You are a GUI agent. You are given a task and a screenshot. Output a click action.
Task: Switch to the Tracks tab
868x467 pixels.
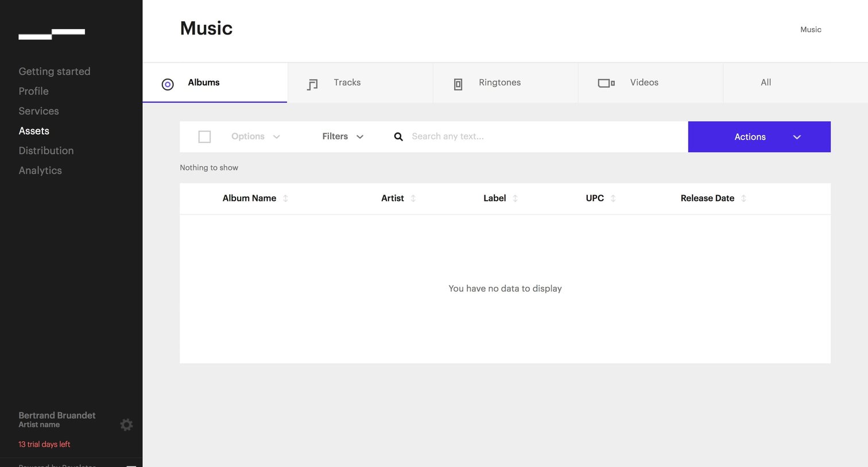click(360, 83)
